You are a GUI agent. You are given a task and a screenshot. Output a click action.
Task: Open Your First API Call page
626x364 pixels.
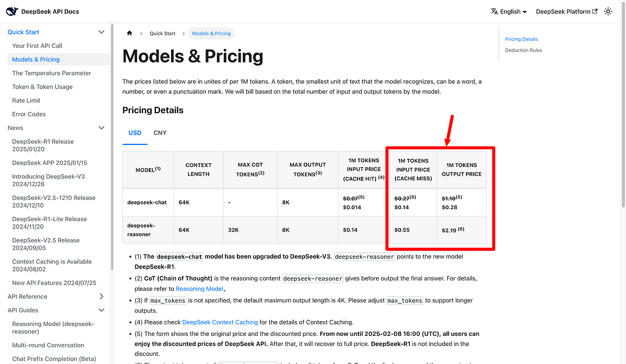pyautogui.click(x=37, y=46)
